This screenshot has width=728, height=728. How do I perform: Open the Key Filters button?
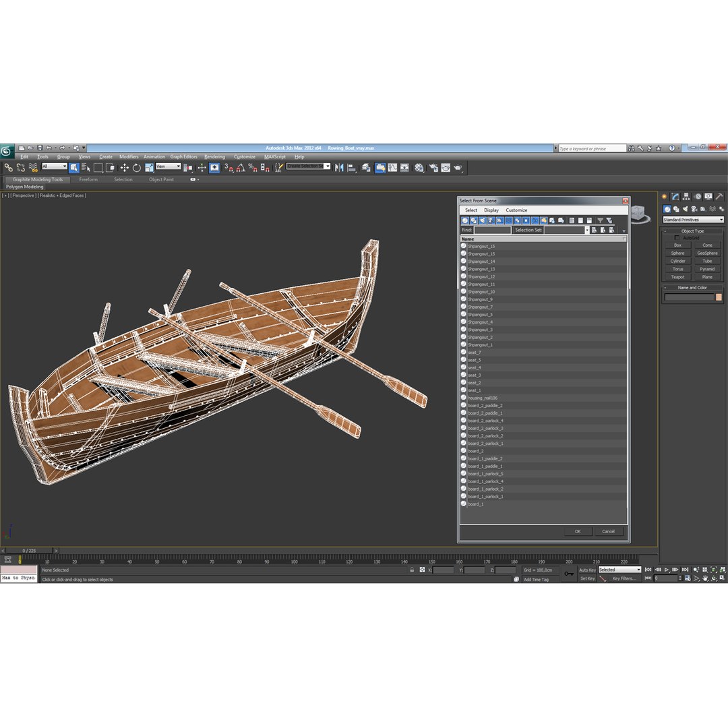coord(624,578)
